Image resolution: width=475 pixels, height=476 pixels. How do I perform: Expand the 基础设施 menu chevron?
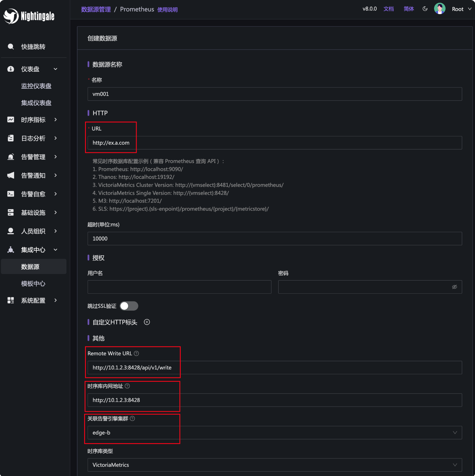(x=56, y=213)
